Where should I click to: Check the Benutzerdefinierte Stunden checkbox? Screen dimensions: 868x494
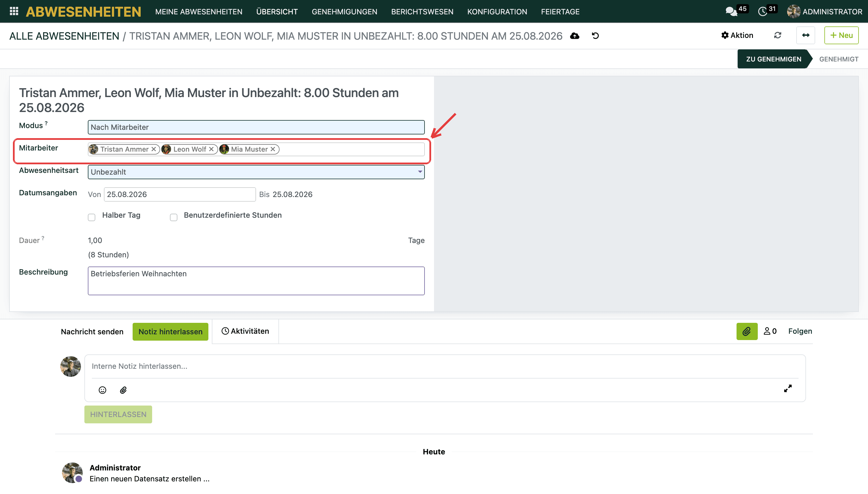tap(174, 217)
